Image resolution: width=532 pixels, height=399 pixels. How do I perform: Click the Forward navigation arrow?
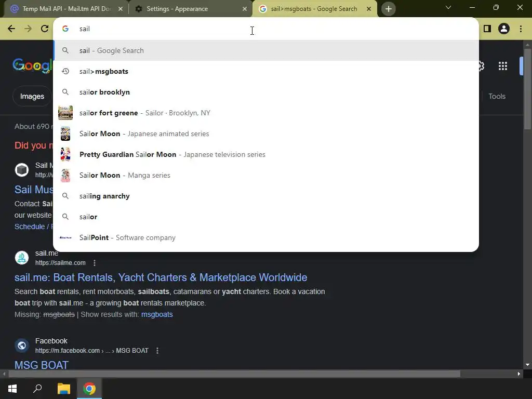[28, 29]
